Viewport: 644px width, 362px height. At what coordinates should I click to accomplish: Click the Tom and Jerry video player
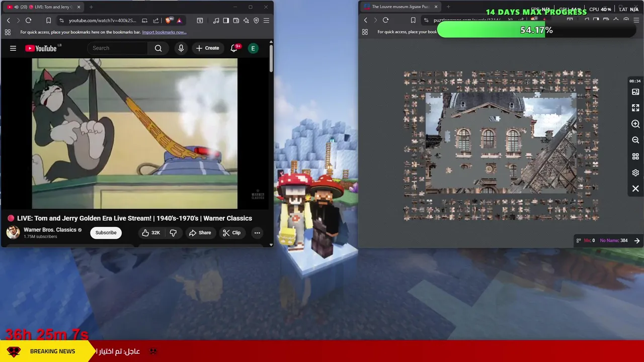click(x=135, y=133)
